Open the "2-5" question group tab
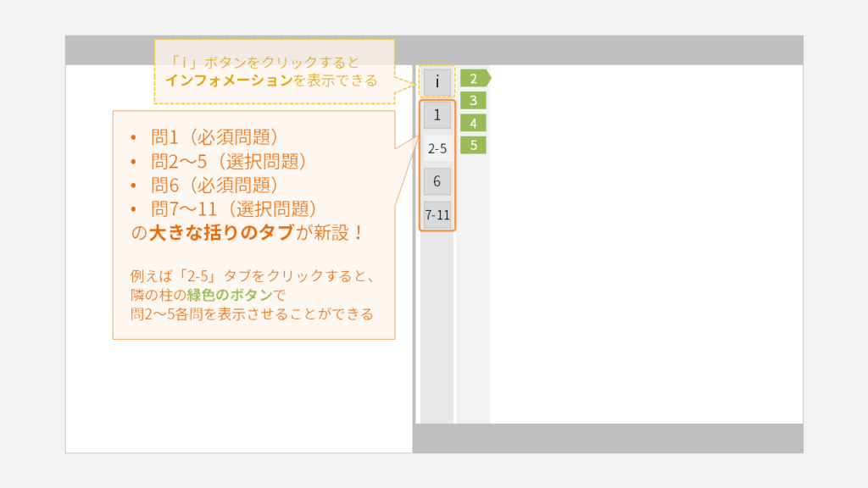 pos(437,148)
